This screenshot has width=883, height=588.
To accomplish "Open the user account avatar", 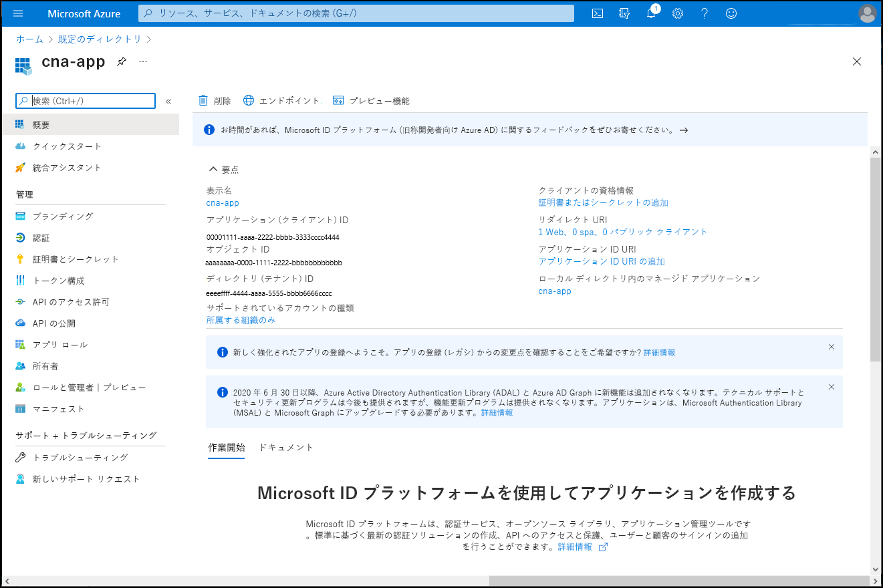I will [867, 13].
